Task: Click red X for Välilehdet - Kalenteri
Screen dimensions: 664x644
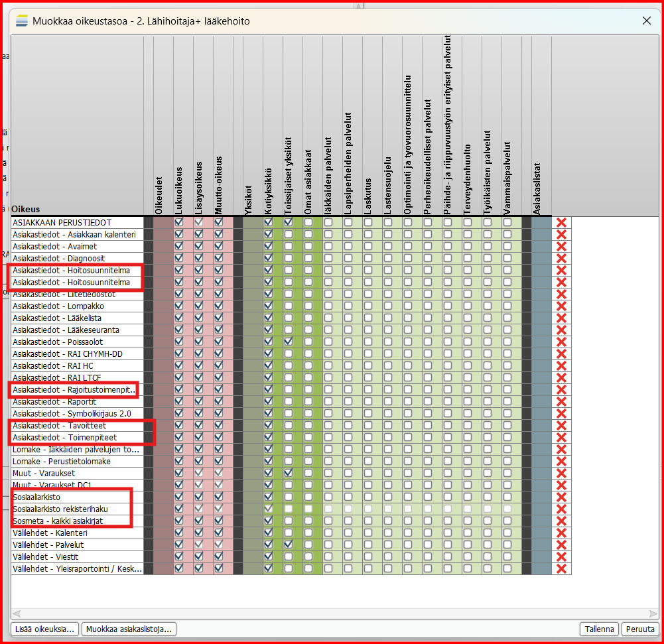Action: click(561, 533)
